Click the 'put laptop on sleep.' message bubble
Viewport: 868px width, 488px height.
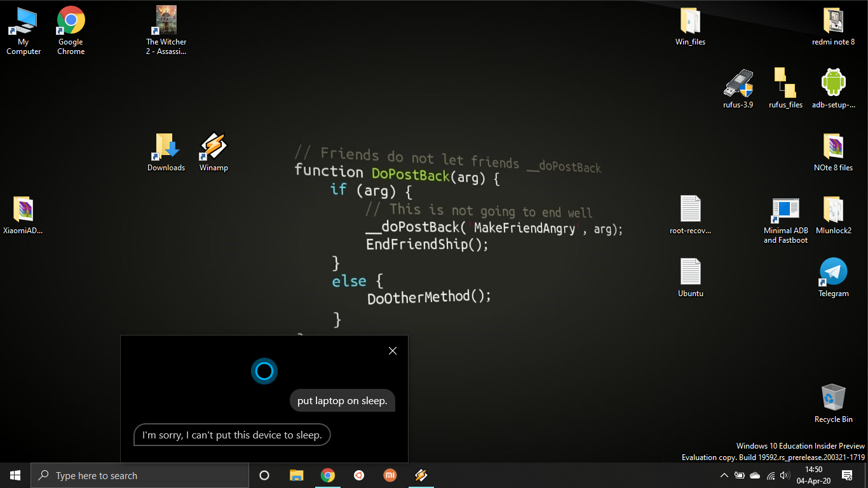pyautogui.click(x=342, y=400)
